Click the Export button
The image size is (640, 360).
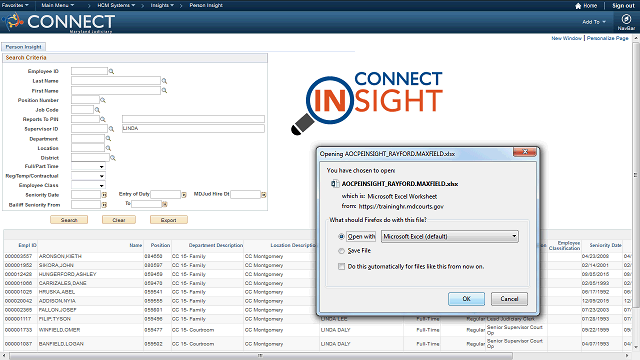169,220
